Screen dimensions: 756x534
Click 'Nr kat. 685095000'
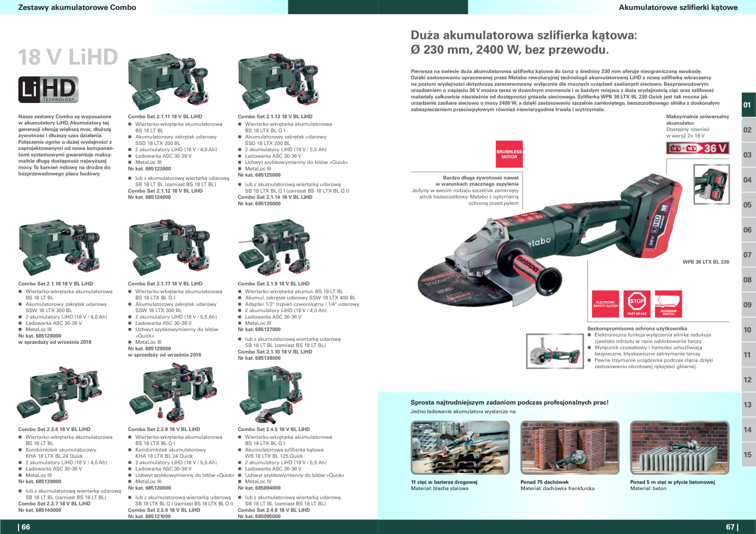pyautogui.click(x=259, y=516)
